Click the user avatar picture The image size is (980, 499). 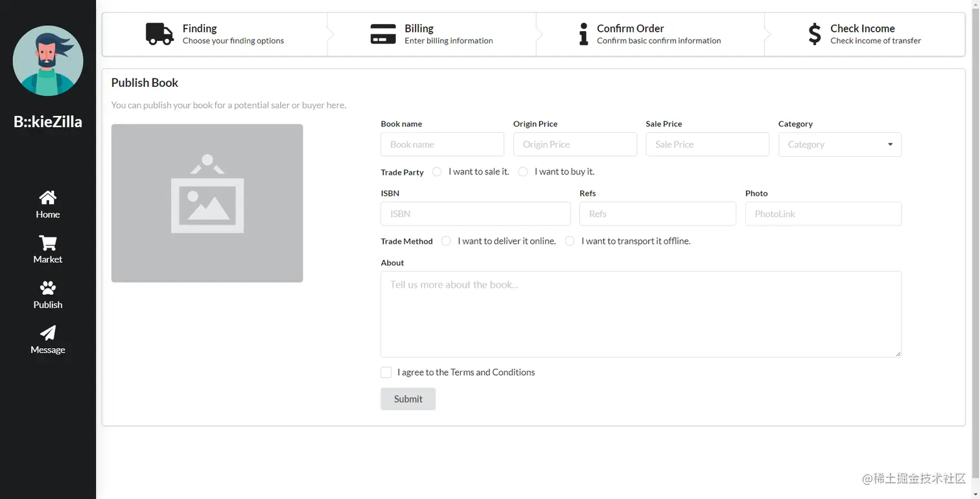click(48, 61)
